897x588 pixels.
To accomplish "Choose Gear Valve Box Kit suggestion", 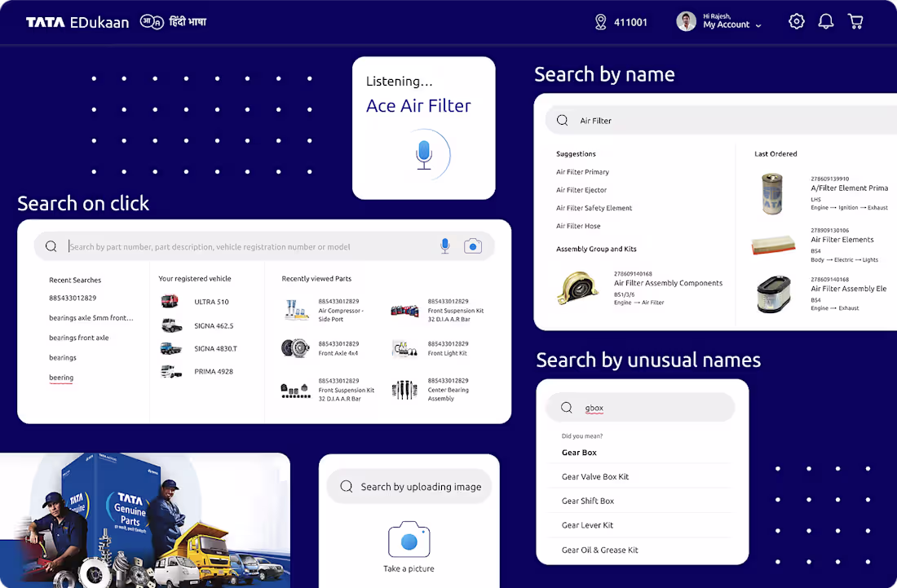I will tap(595, 476).
